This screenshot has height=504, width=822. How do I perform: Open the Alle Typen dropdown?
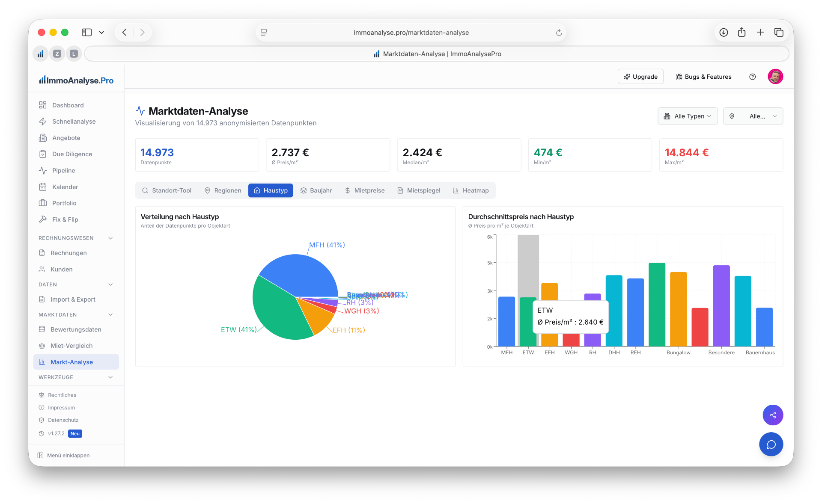point(688,116)
